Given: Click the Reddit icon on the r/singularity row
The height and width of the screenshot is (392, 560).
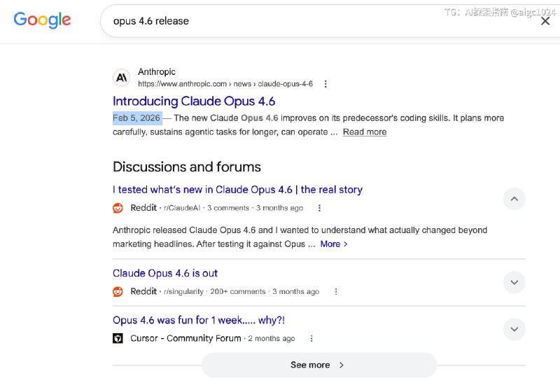Looking at the screenshot, I should tap(118, 292).
